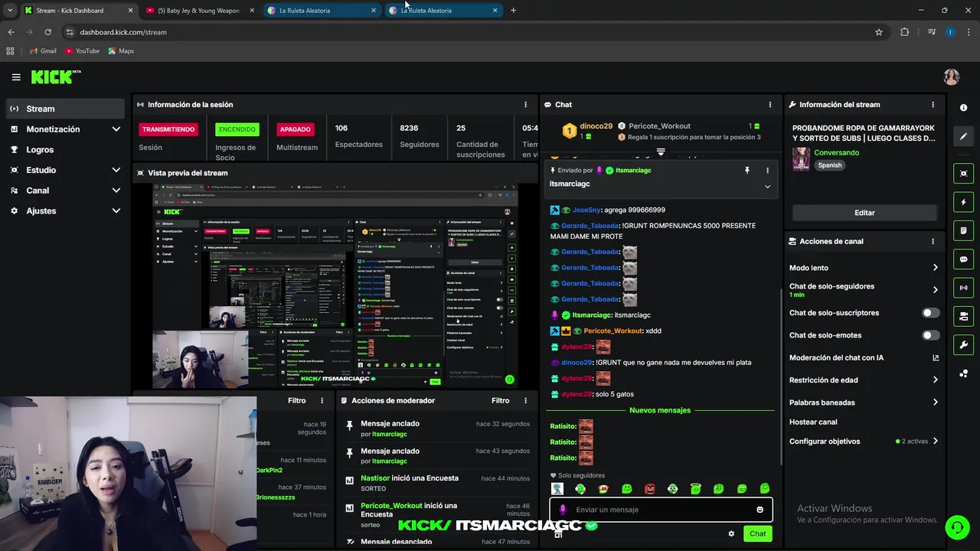The height and width of the screenshot is (551, 980).
Task: Open Información de la sesión three-dot menu
Action: 525,105
